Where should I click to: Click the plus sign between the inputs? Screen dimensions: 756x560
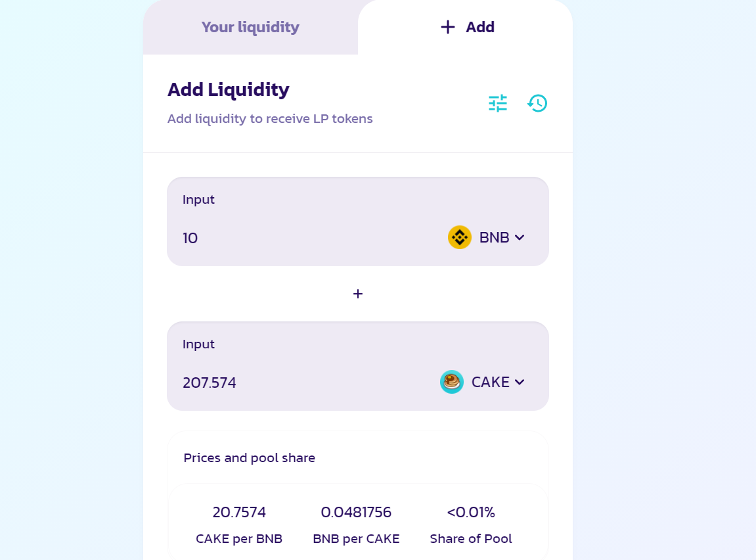pyautogui.click(x=358, y=294)
